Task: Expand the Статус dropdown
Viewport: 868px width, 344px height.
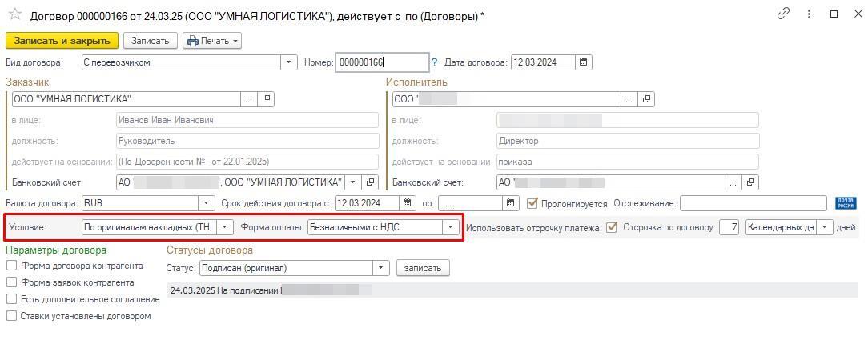Action: pos(381,268)
